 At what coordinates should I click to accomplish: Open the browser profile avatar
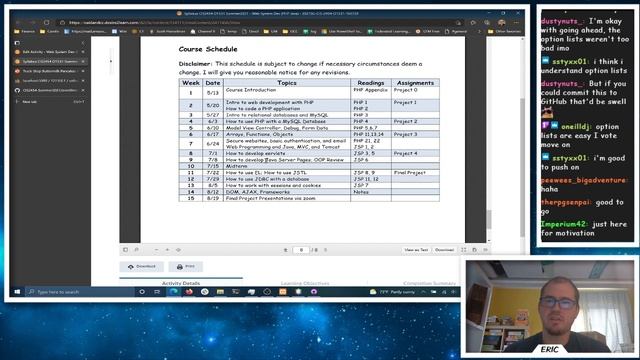502,22
